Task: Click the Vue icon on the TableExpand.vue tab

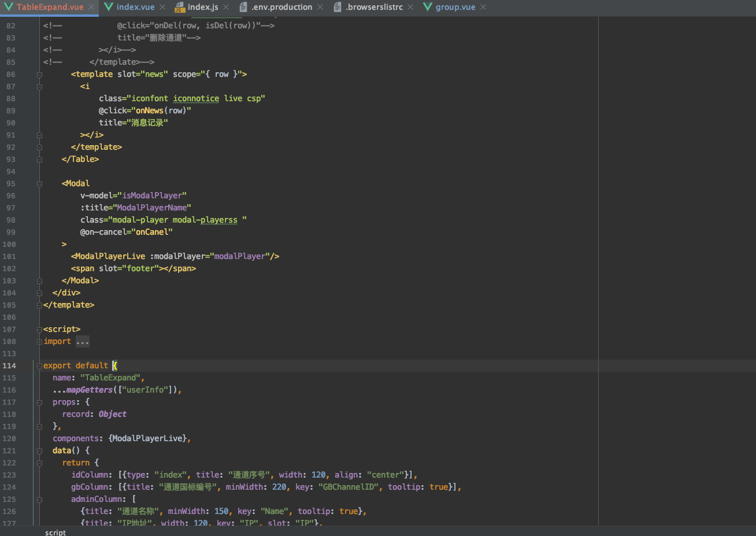Action: click(x=9, y=7)
